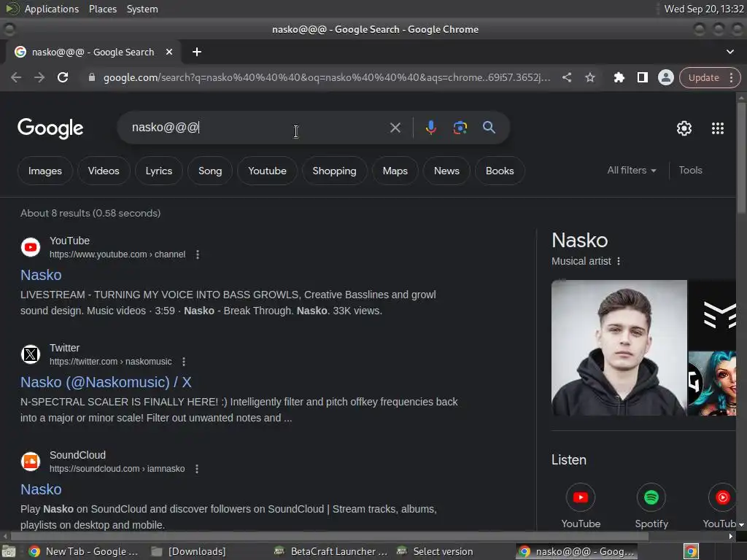Click the Nasko knowledge panel title
The height and width of the screenshot is (560, 747).
pyautogui.click(x=579, y=241)
